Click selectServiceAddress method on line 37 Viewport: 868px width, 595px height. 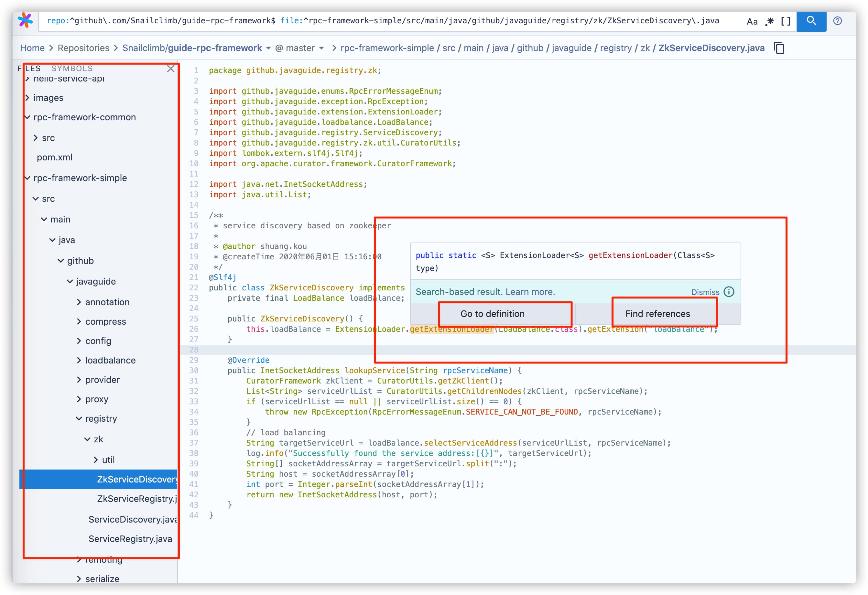[470, 443]
